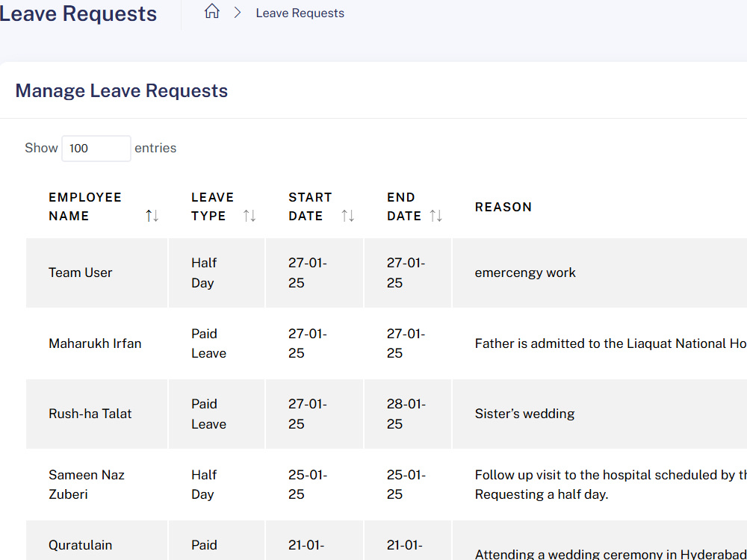Follow the Leave Requests breadcrumb link
Screen dimensions: 747x560
[x=300, y=13]
